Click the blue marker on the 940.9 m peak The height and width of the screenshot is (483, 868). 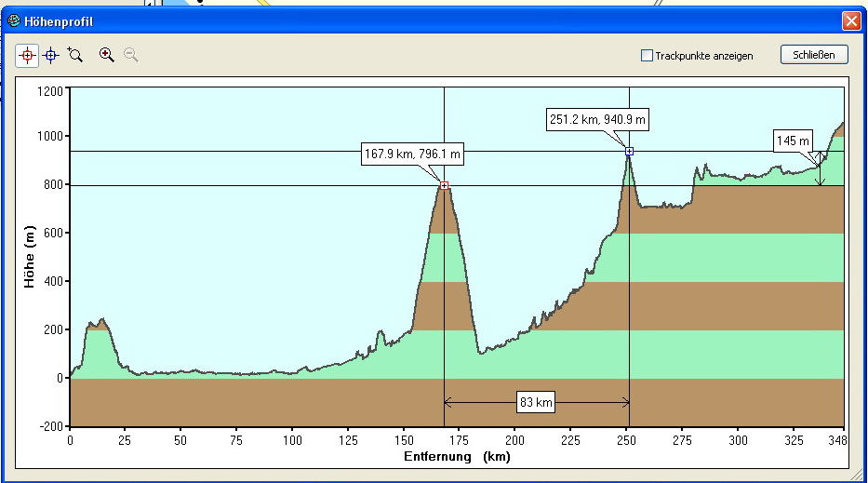(x=630, y=151)
